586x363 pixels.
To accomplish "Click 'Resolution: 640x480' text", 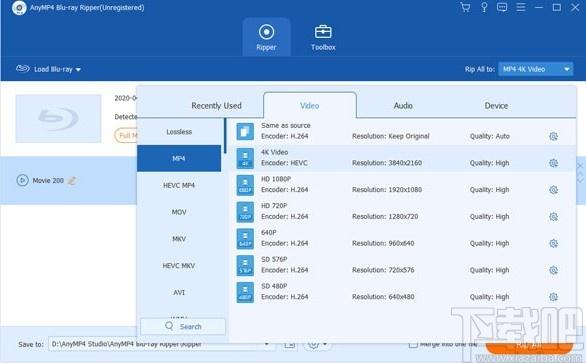I will [383, 297].
